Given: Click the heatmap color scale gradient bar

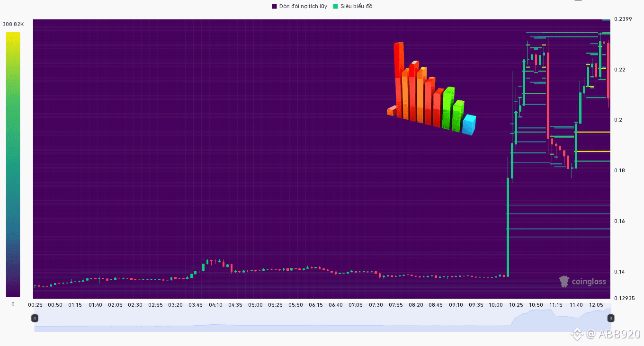Looking at the screenshot, I should tap(13, 165).
